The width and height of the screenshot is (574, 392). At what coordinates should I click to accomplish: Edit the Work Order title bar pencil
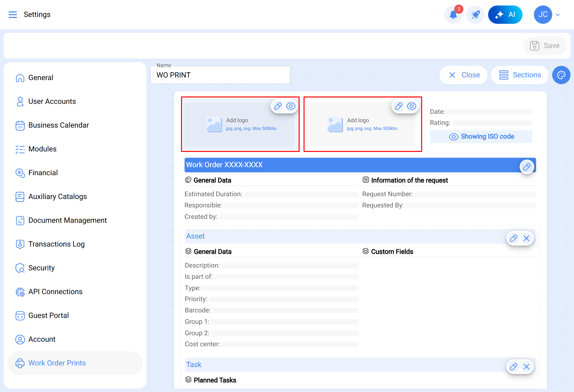pos(527,167)
